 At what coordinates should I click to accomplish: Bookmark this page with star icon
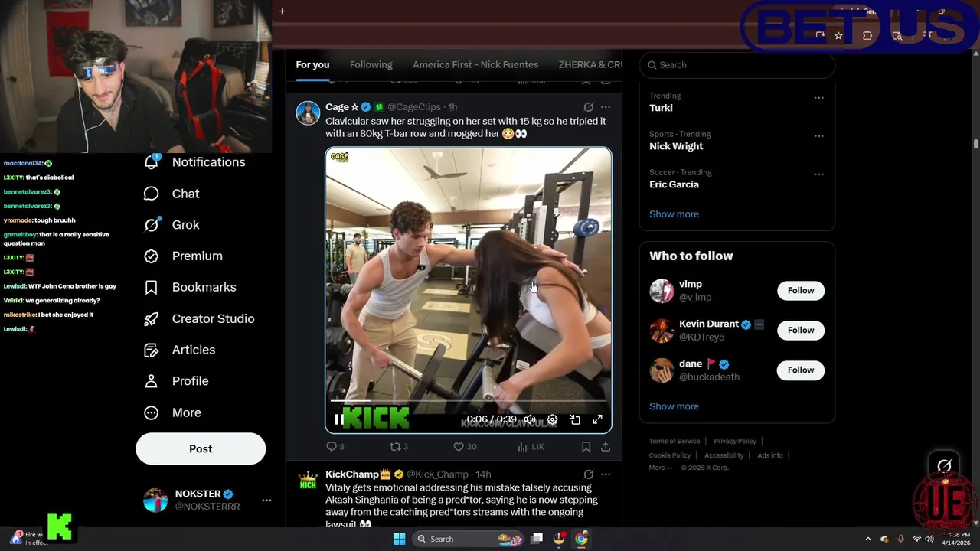tap(838, 36)
